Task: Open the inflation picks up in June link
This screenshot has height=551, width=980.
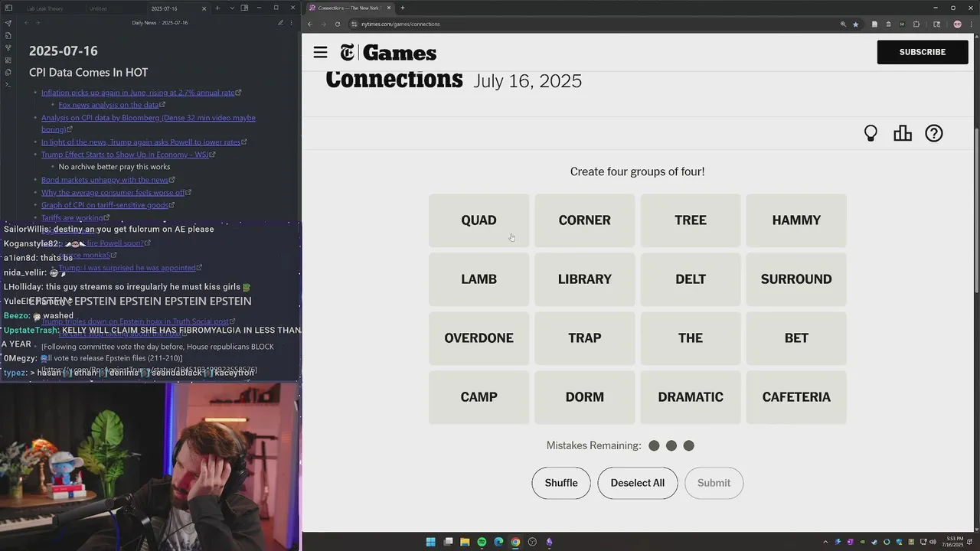Action: coord(139,93)
